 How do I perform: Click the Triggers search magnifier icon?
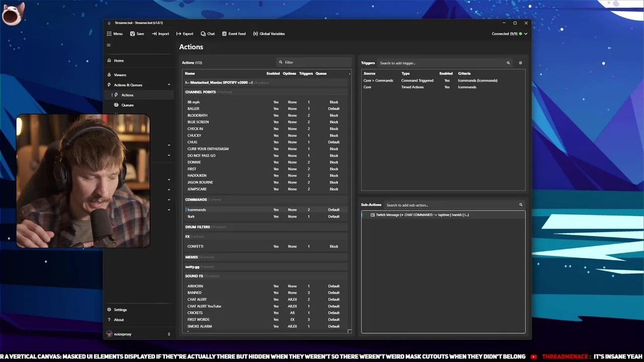click(508, 63)
